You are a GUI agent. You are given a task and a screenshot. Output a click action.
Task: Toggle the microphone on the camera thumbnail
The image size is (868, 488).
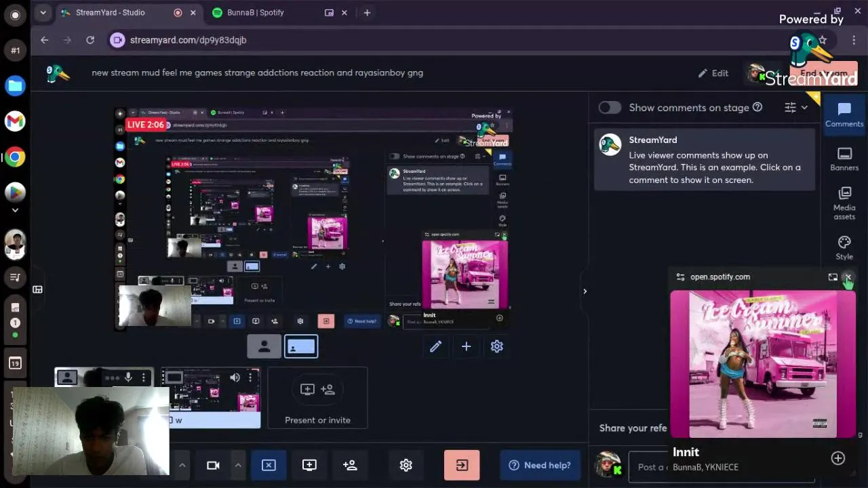pyautogui.click(x=128, y=378)
